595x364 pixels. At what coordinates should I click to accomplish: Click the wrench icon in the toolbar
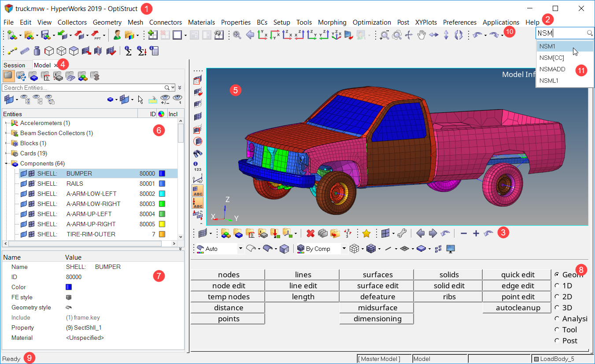[401, 233]
